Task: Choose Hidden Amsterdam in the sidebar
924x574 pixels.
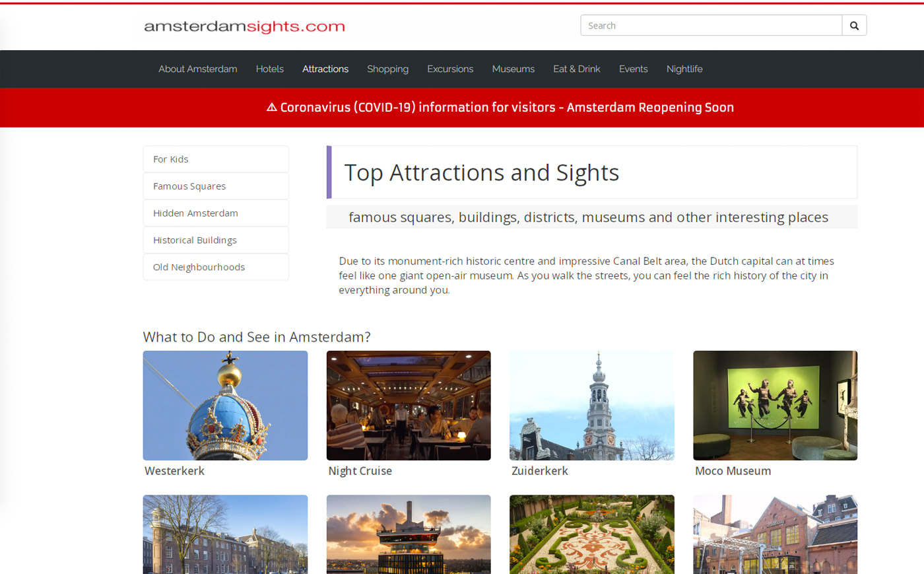Action: (215, 213)
